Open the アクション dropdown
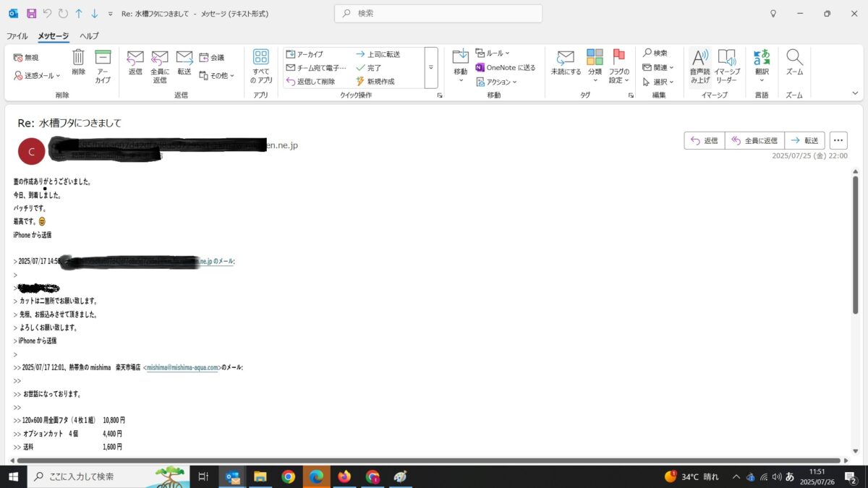The image size is (868, 488). click(x=496, y=82)
